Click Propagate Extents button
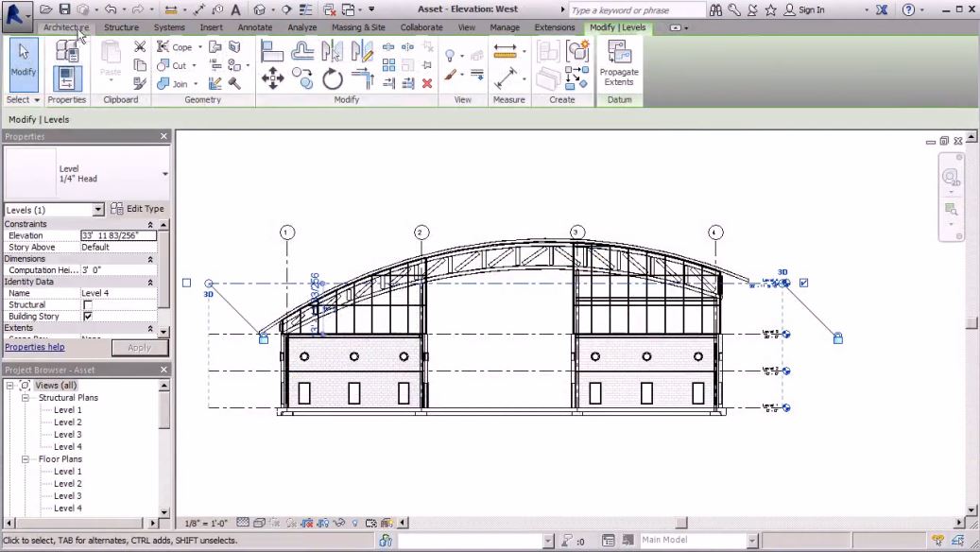Viewport: 980px width, 552px height. [619, 64]
